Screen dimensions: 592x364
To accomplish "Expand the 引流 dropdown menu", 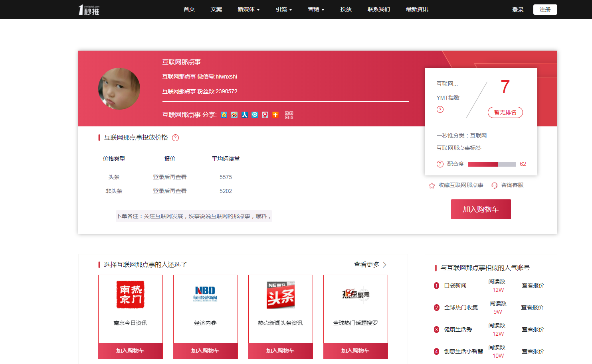I will point(283,10).
